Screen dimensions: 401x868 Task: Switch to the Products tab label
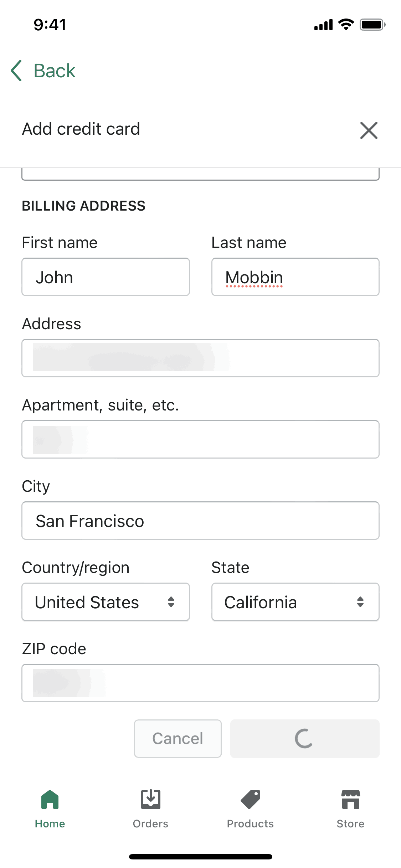(250, 824)
